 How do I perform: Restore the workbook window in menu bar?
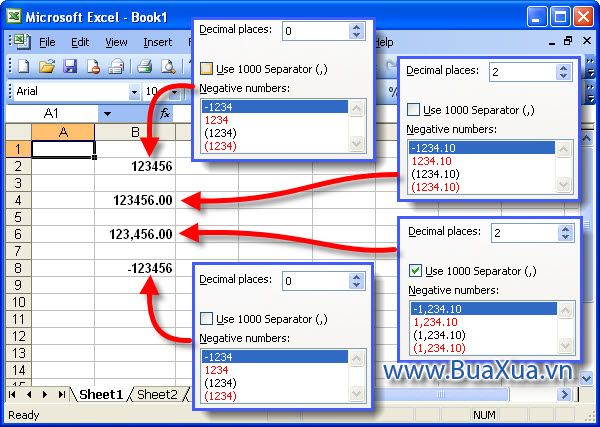(x=569, y=41)
